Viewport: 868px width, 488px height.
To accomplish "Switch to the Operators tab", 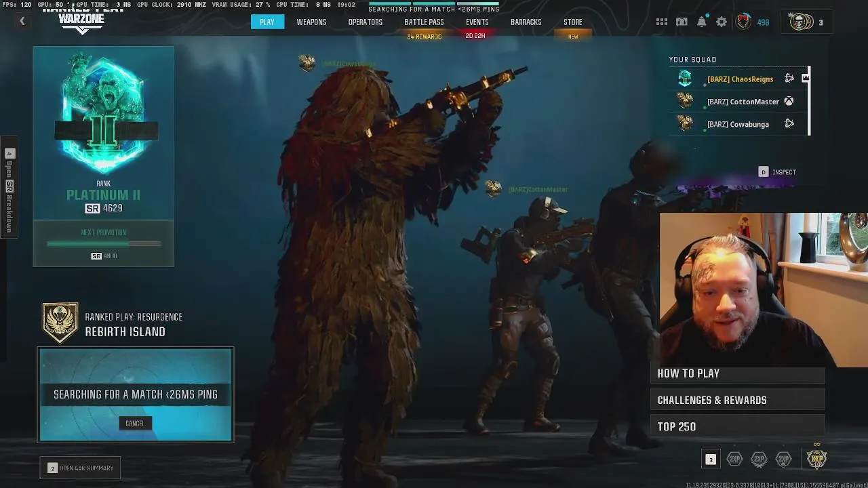I will [366, 22].
